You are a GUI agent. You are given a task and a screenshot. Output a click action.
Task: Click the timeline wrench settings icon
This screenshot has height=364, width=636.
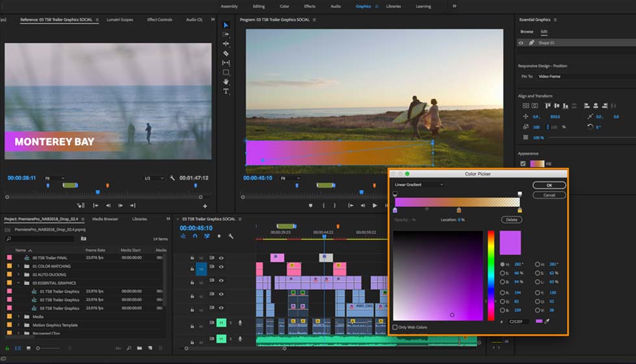point(231,236)
